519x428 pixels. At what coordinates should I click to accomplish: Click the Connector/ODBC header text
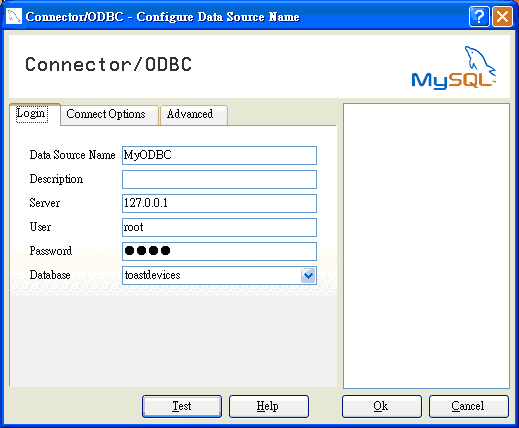point(109,64)
